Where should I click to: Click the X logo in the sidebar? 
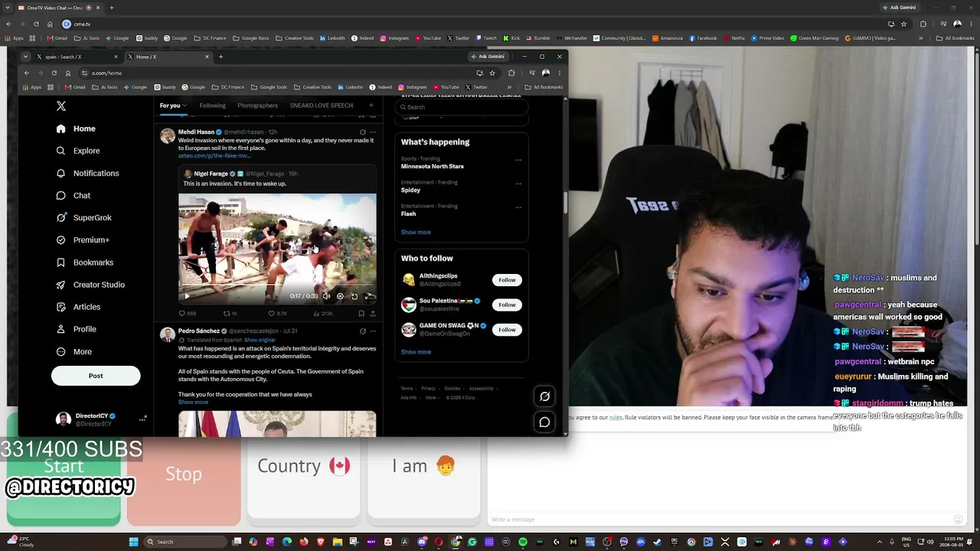pos(61,106)
